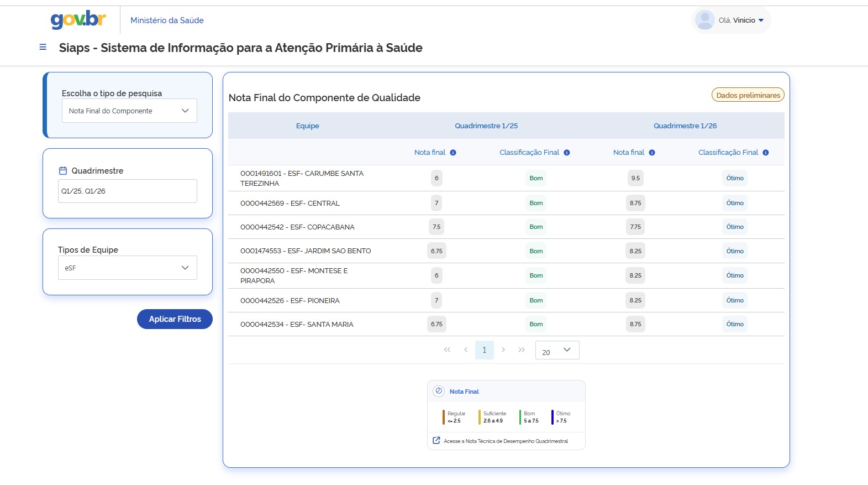Image resolution: width=868 pixels, height=485 pixels.
Task: Click info icon next to Quadrimestre 1/25 Nota final
Action: [x=453, y=153]
